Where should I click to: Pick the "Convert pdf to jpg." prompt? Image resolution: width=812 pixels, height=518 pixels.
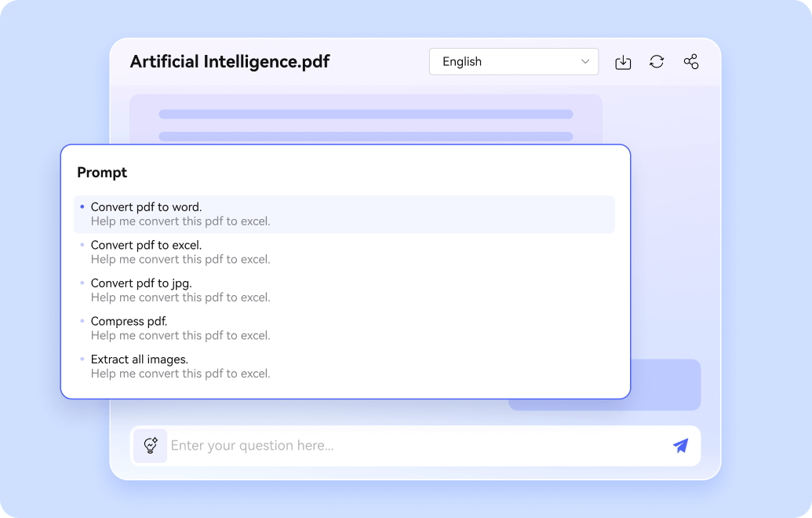(141, 283)
